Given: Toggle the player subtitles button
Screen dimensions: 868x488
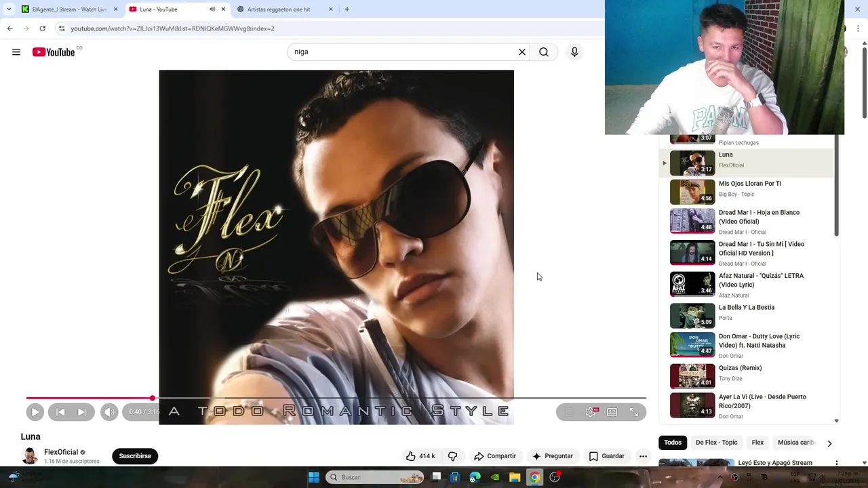Looking at the screenshot, I should tap(570, 411).
